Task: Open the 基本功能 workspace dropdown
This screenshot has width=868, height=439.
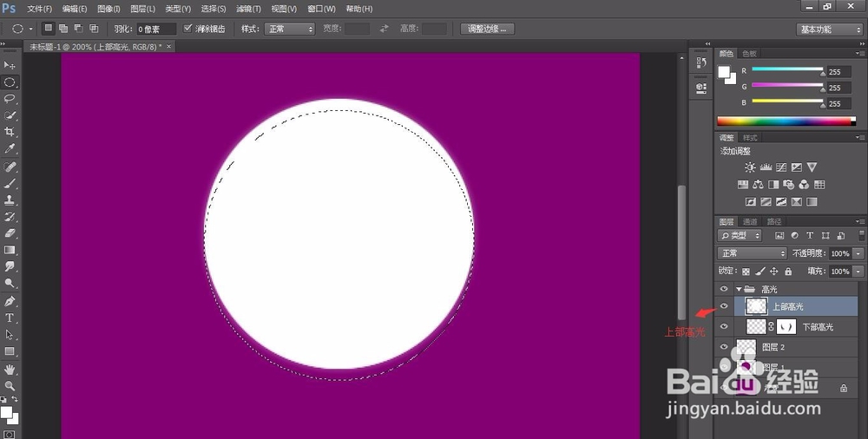Action: pyautogui.click(x=829, y=29)
